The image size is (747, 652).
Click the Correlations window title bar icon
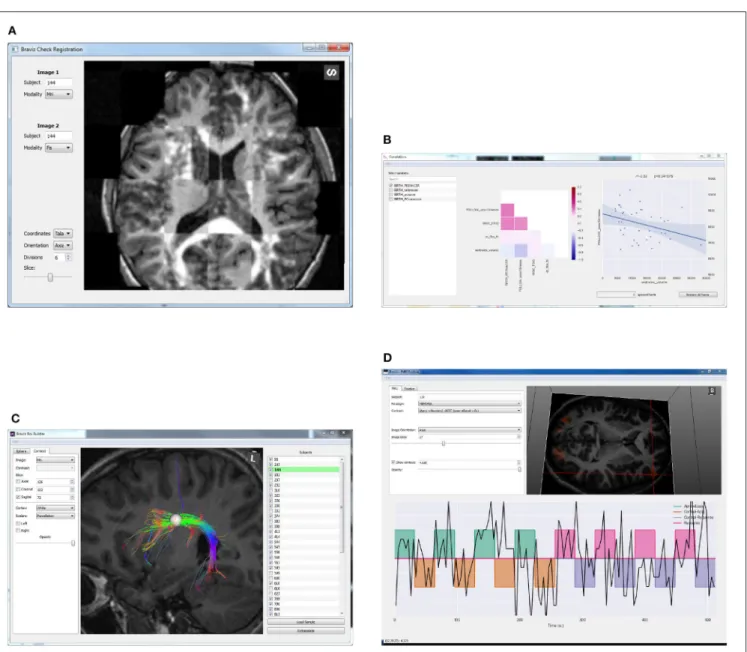point(385,157)
